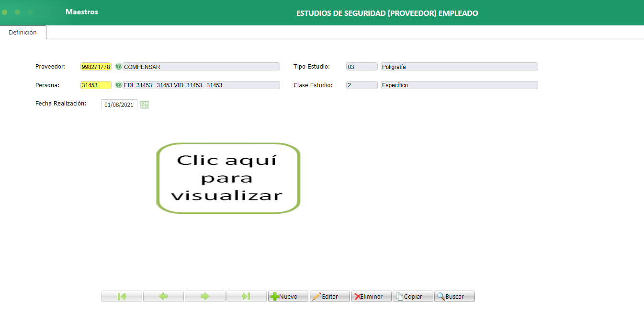Create a new record with Nuevo
Screen dimensions: 644x314
coord(288,296)
